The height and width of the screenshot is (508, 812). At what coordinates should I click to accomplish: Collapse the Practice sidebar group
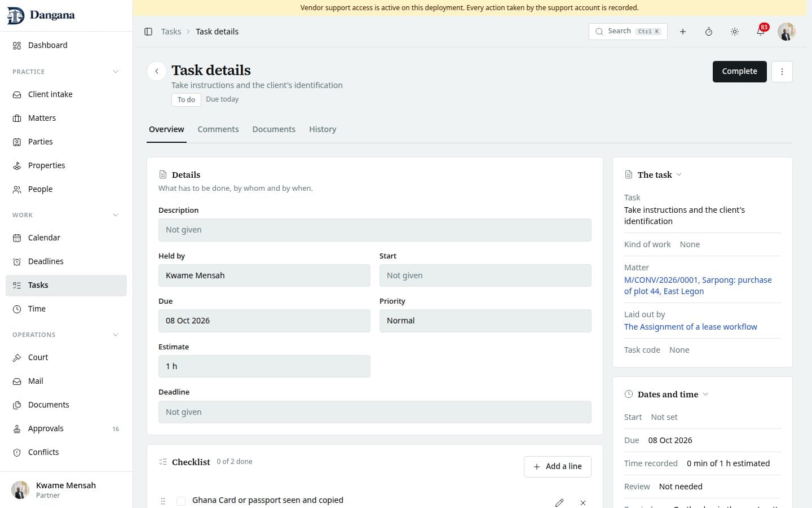[x=116, y=72]
